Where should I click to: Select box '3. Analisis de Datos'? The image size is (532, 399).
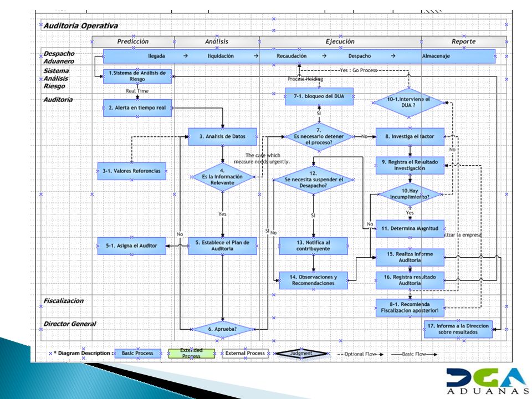click(223, 136)
